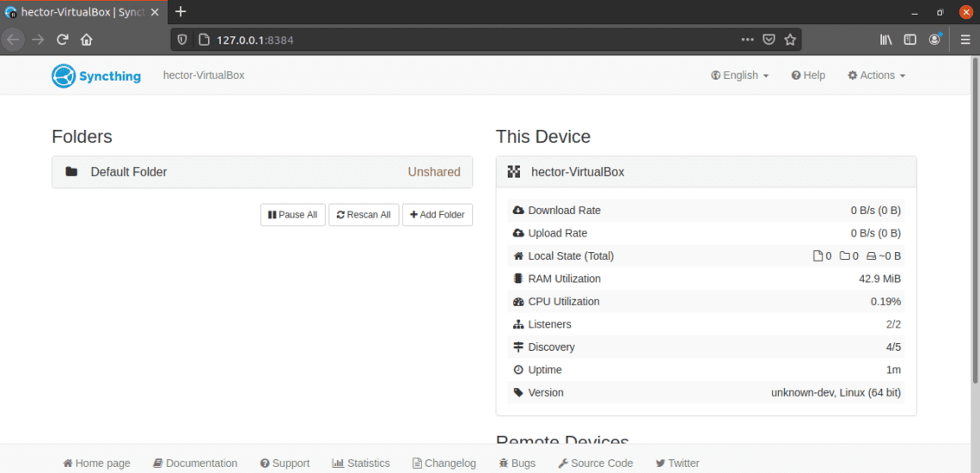The height and width of the screenshot is (473, 980).
Task: Save page to Pocket icon
Action: pyautogui.click(x=769, y=40)
